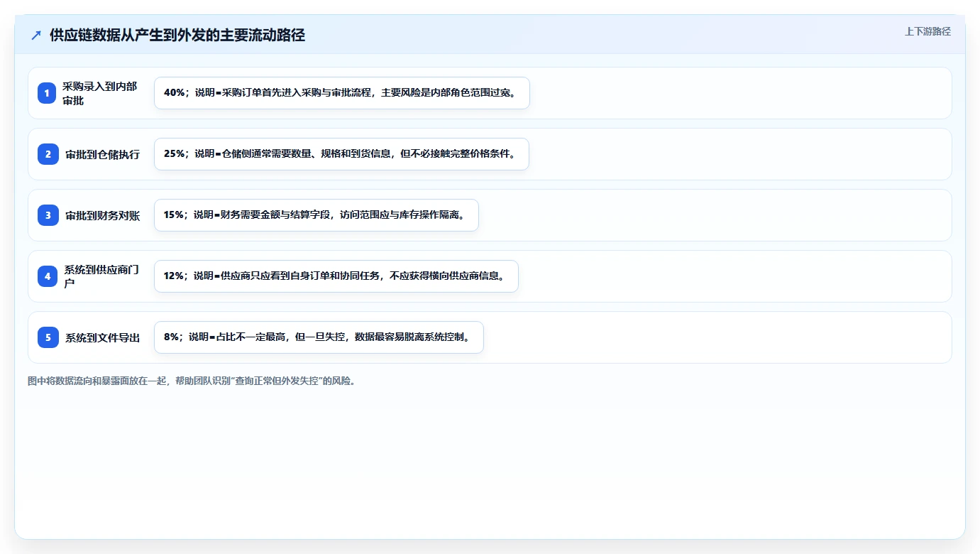Select the 审批到财务对账 step label
The width and height of the screenshot is (980, 554).
click(103, 215)
